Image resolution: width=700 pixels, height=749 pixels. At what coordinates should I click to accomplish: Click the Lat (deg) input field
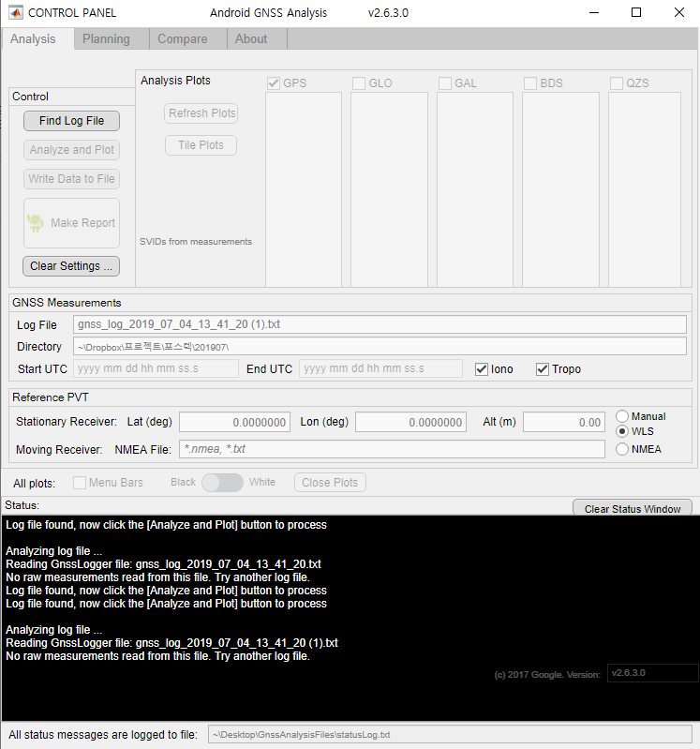point(234,423)
